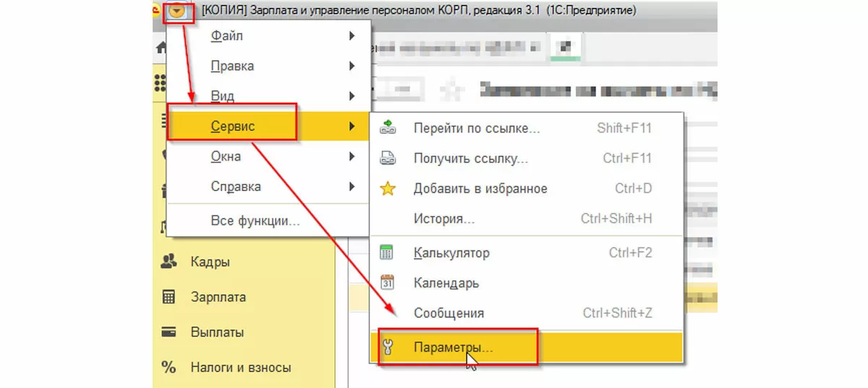This screenshot has width=868, height=388.
Task: Expand arrow next to Справка
Action: [352, 186]
